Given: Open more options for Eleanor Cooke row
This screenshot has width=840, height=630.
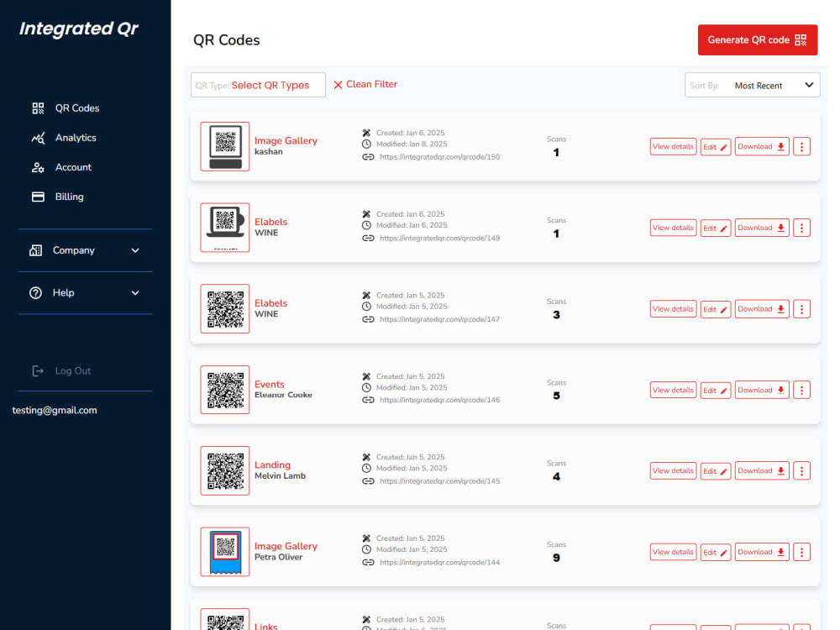Looking at the screenshot, I should (801, 390).
